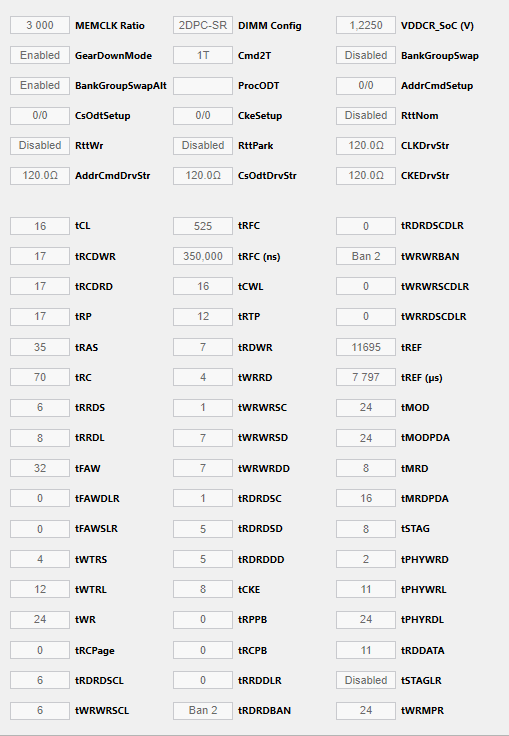Select the BankGroupSwap Disabled field
The height and width of the screenshot is (736, 509).
click(366, 55)
